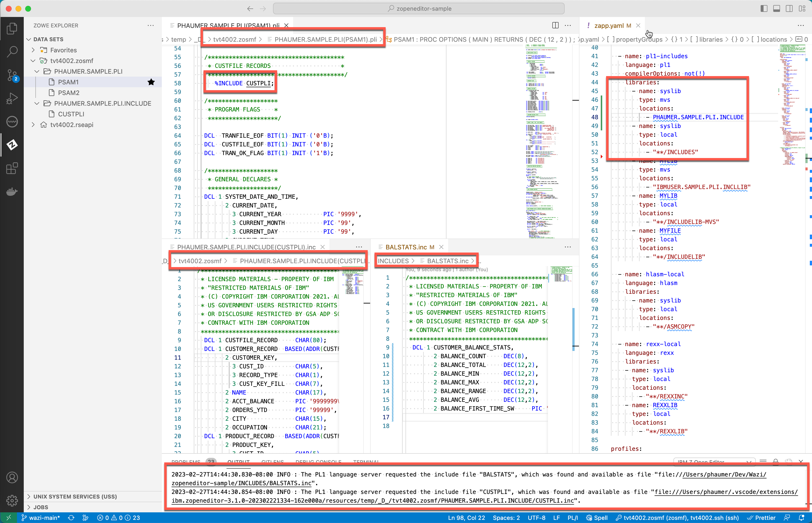Switch to the TERMINAL tab
Viewport: 812px width, 523px height.
[366, 462]
